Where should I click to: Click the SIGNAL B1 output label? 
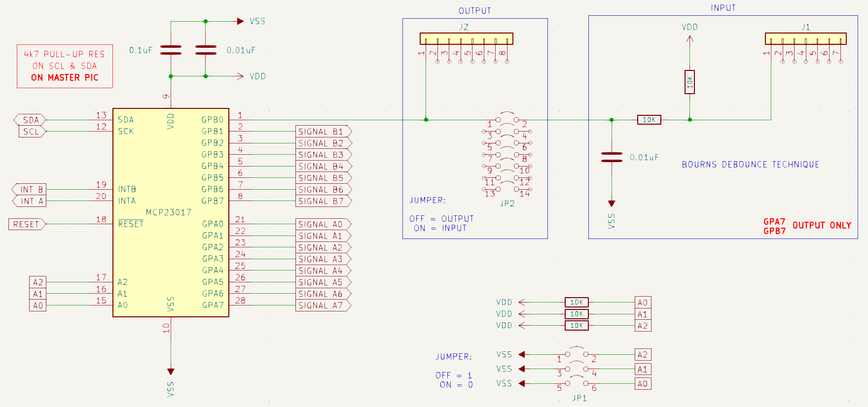(323, 132)
